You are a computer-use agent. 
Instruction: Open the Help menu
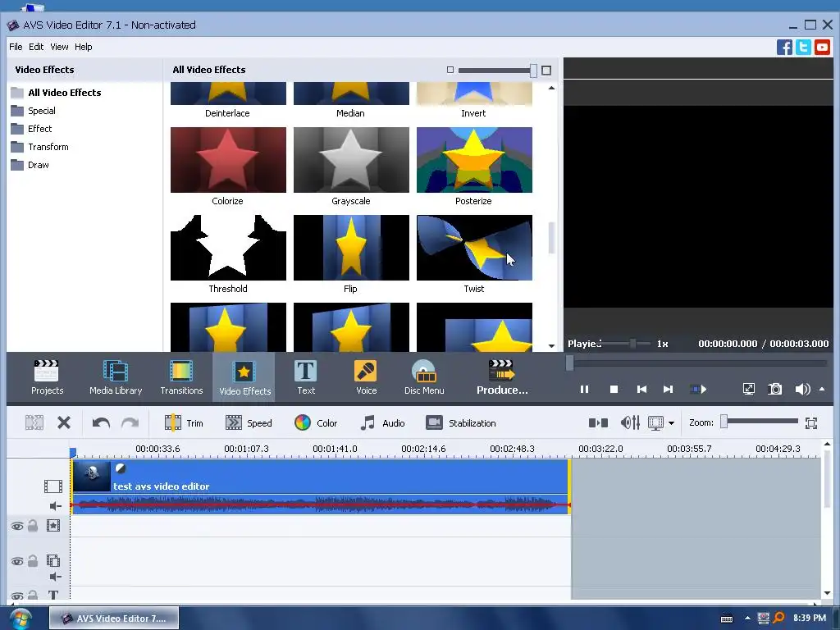click(x=83, y=47)
